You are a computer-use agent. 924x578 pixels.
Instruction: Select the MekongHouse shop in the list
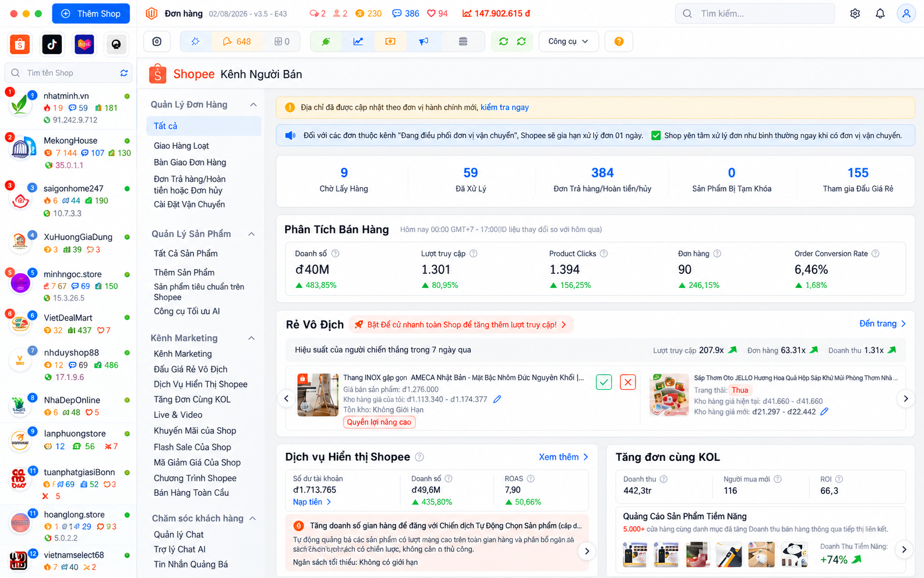[x=69, y=152]
